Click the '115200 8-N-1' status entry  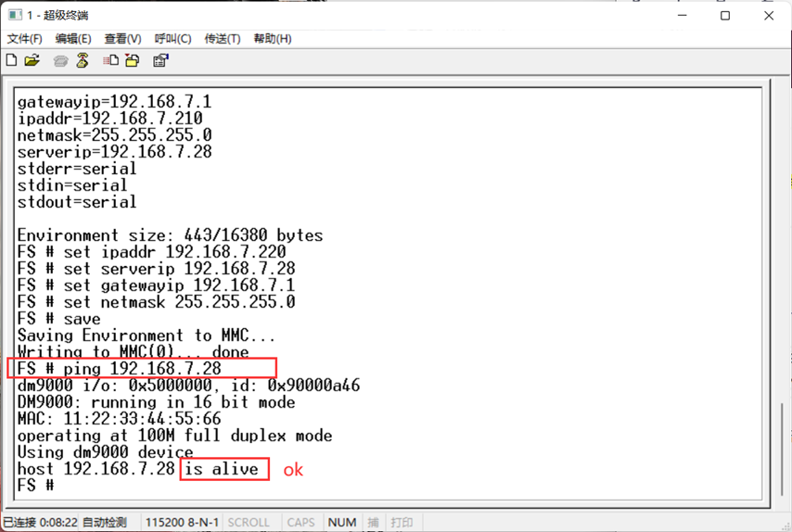pos(183,523)
